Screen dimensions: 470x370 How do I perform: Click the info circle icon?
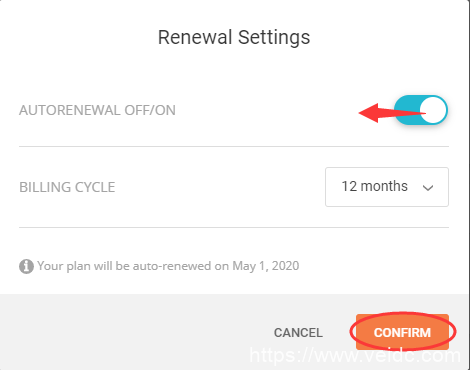(26, 266)
